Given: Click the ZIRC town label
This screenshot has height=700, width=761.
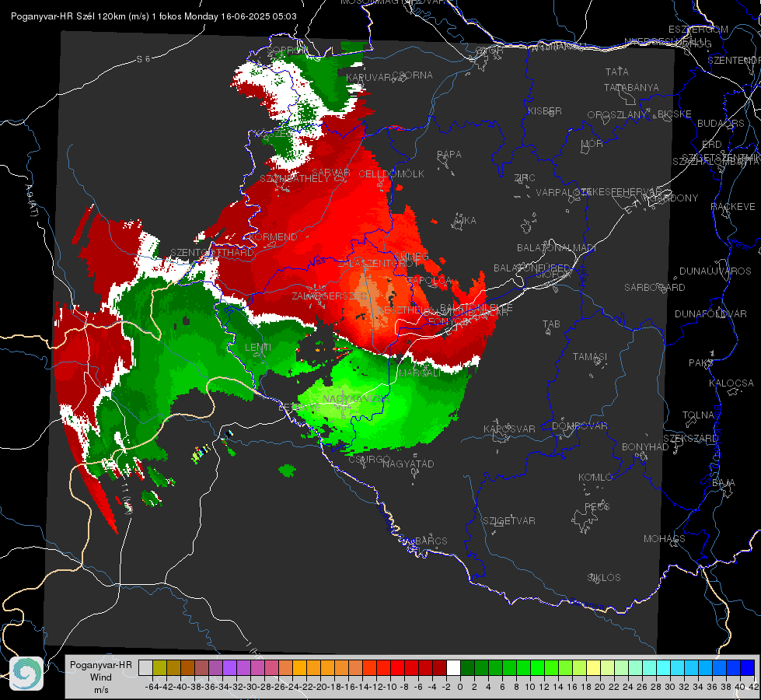Looking at the screenshot, I should [525, 178].
